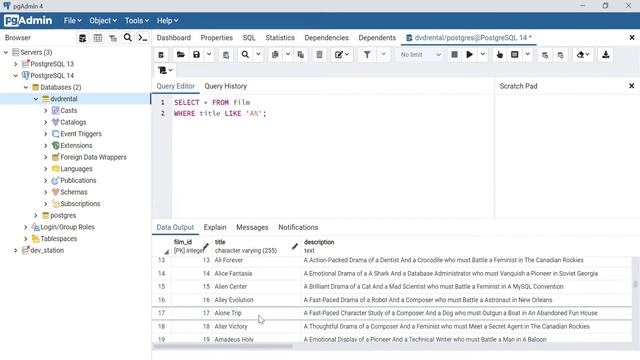Open the Copy options dropdown arrow
The image size is (640, 360).
point(288,54)
